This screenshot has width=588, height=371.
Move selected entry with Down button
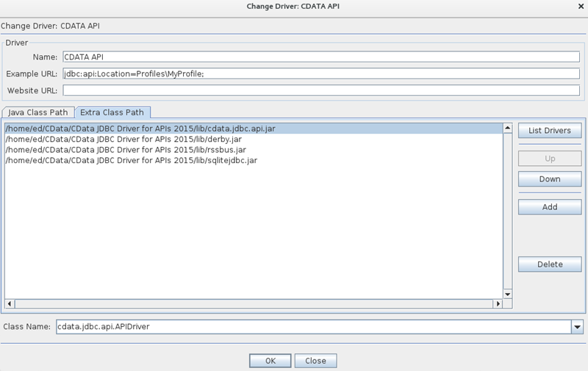550,179
